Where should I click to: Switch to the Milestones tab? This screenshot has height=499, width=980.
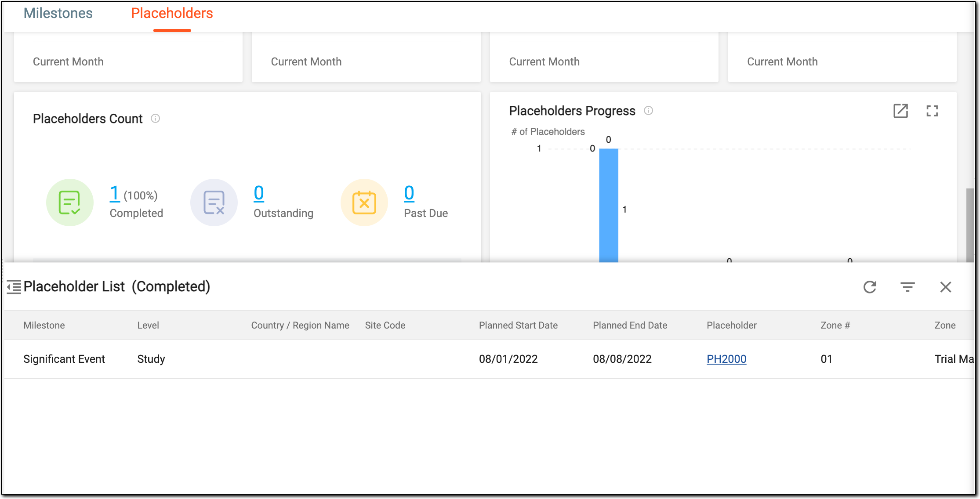[x=58, y=13]
